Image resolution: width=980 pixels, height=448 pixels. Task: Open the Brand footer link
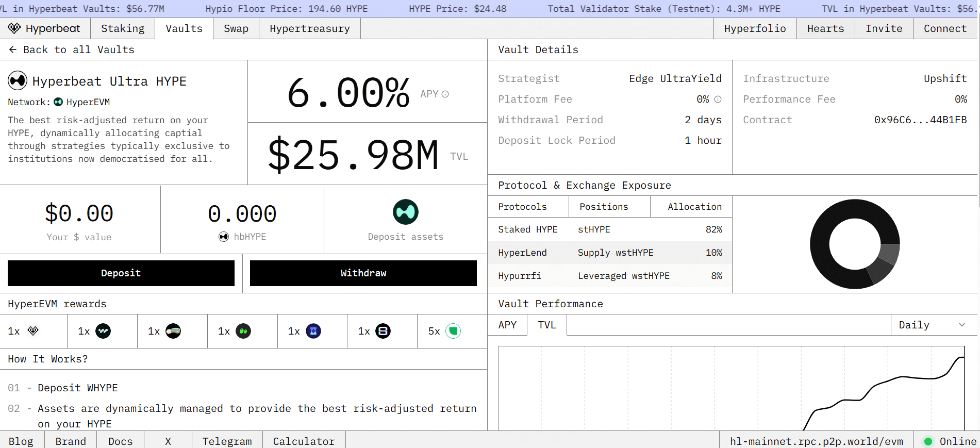[x=71, y=441]
